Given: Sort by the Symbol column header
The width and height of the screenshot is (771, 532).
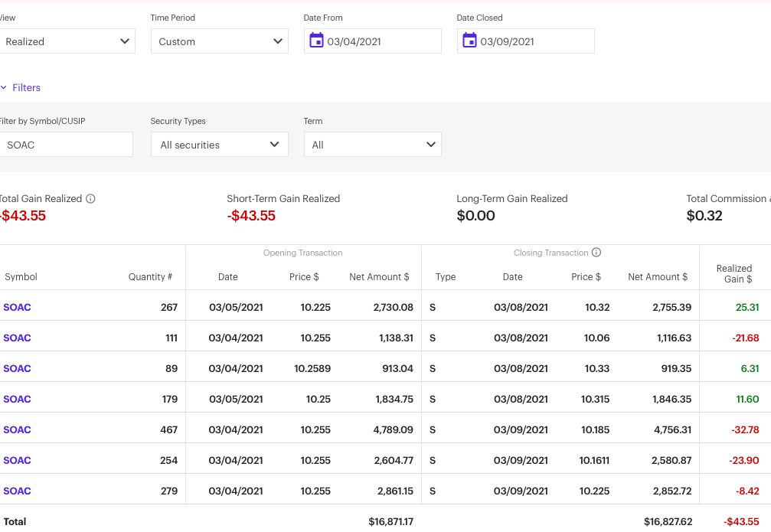Looking at the screenshot, I should coord(21,277).
